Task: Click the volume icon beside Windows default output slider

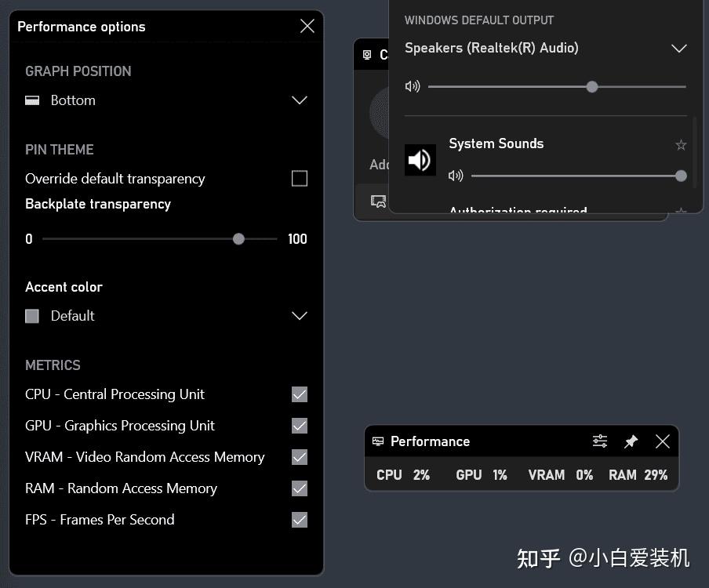Action: click(413, 86)
